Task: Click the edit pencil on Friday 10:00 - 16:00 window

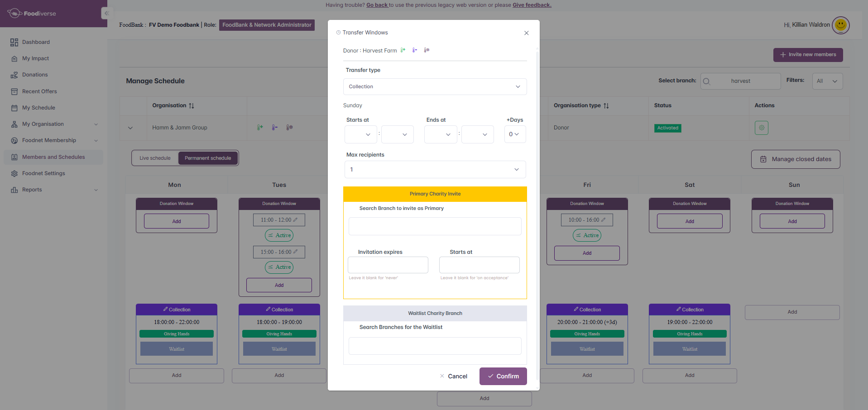Action: 603,220
